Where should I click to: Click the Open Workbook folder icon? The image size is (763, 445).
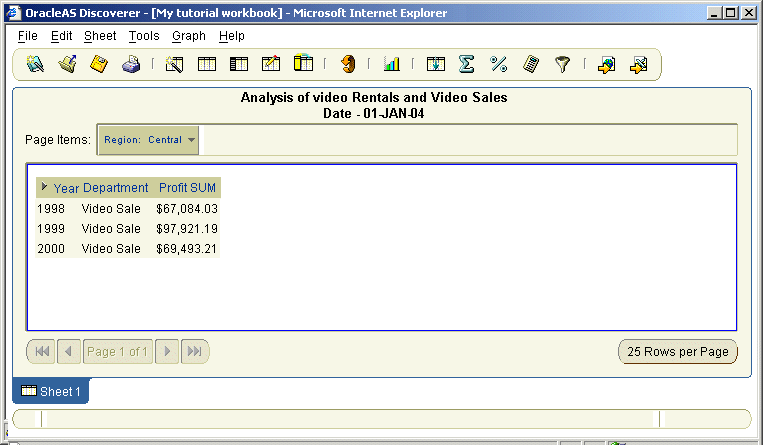(x=68, y=64)
